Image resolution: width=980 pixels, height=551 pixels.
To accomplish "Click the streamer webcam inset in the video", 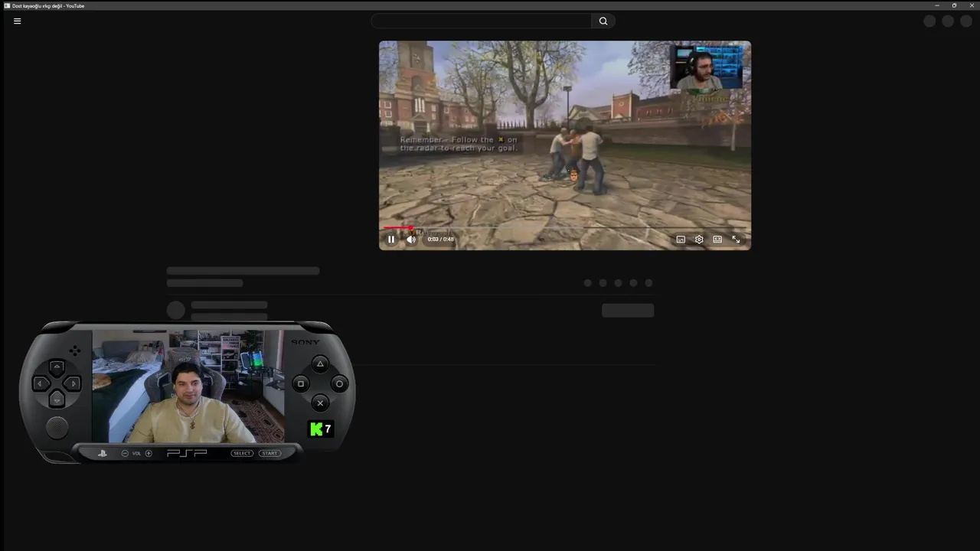I will click(706, 67).
